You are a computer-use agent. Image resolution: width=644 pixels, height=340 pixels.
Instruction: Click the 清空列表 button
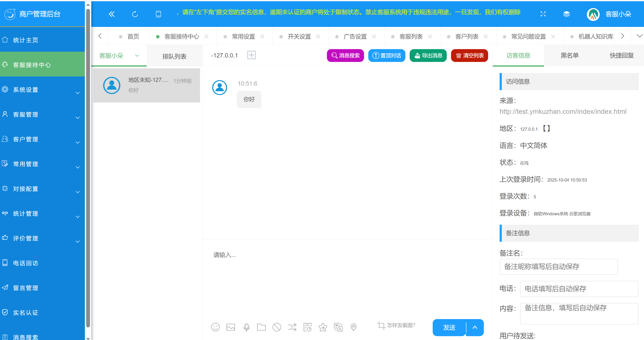469,55
